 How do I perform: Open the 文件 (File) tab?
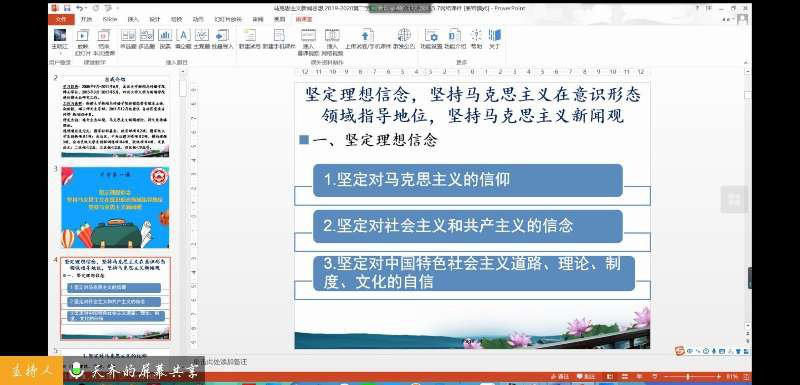click(x=61, y=19)
